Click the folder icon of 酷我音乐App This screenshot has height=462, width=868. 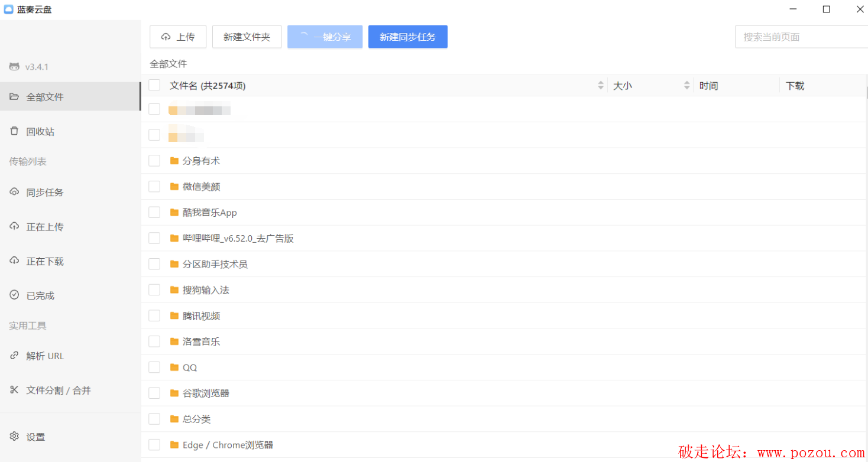point(174,213)
